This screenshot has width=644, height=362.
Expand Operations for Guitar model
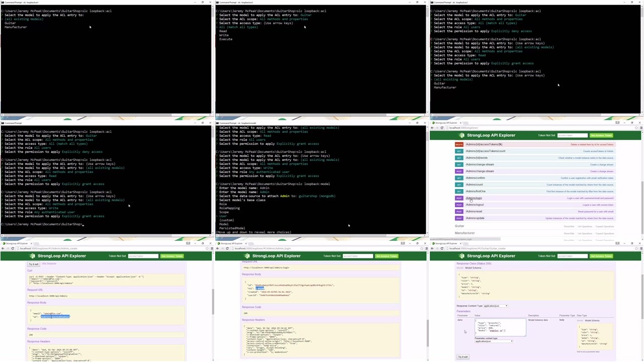click(x=606, y=226)
